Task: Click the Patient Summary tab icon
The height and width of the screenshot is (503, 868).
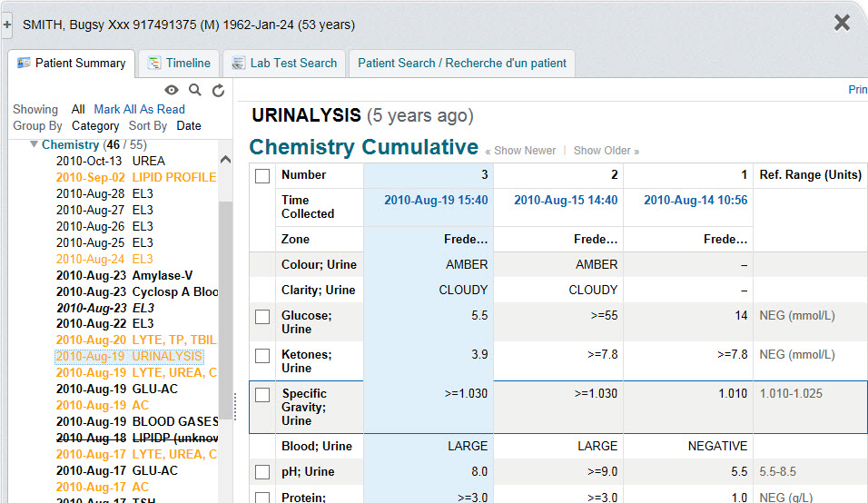Action: pyautogui.click(x=24, y=63)
